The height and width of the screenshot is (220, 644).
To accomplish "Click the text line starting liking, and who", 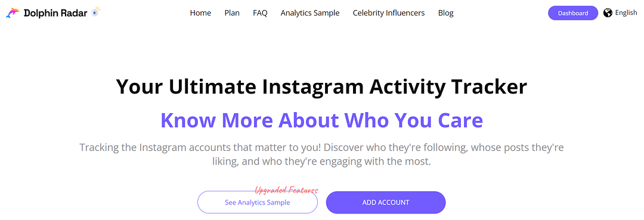I will tap(321, 162).
